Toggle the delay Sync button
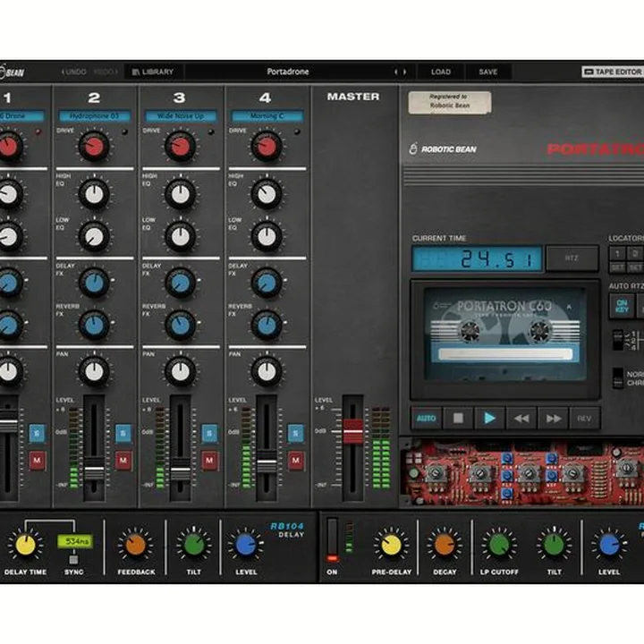 [74, 559]
